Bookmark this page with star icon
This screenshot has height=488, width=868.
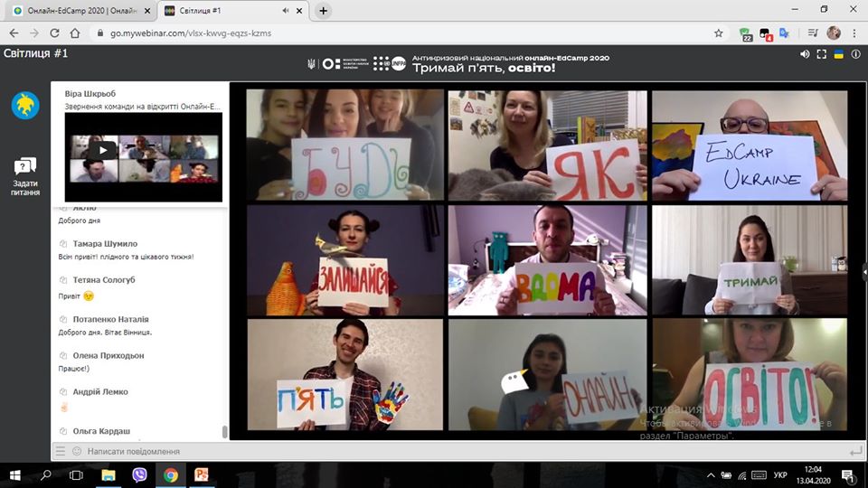[719, 33]
